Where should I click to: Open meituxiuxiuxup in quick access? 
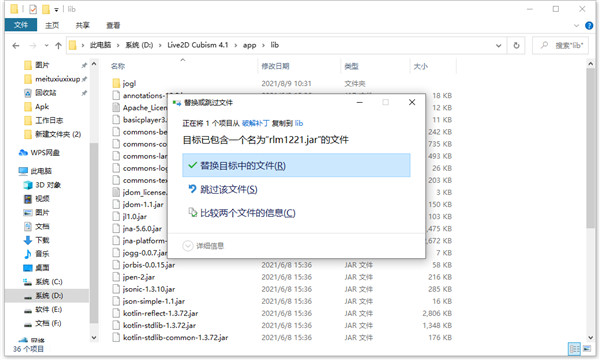[57, 79]
